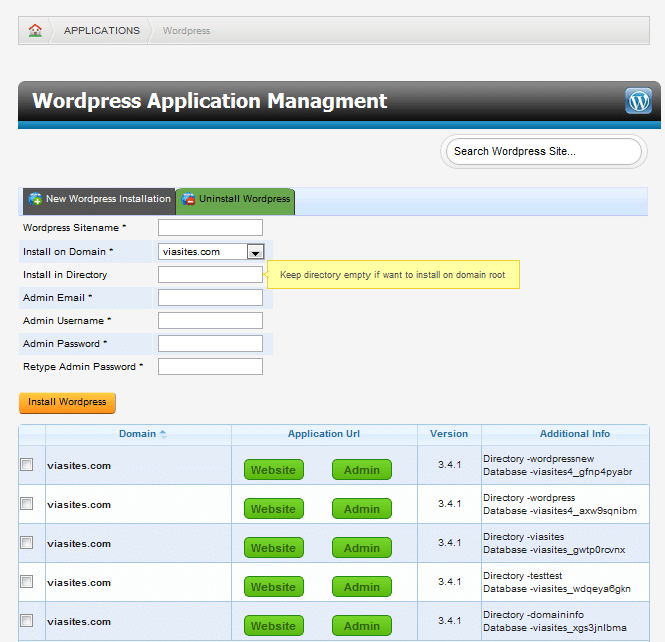Click the Wordpress Sitename input field
This screenshot has height=642, width=665.
point(210,228)
